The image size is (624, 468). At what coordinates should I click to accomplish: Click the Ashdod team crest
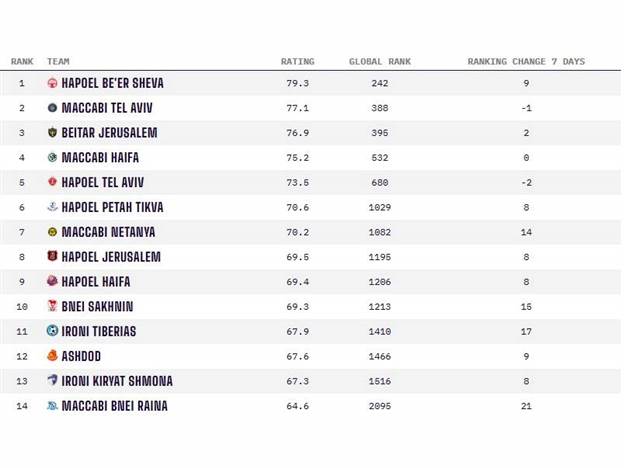point(53,356)
